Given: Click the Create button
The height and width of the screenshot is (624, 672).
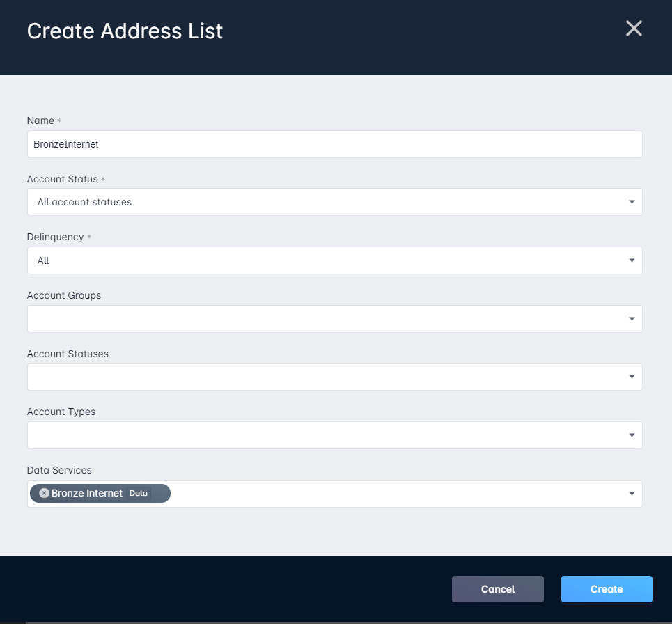Looking at the screenshot, I should (x=607, y=589).
